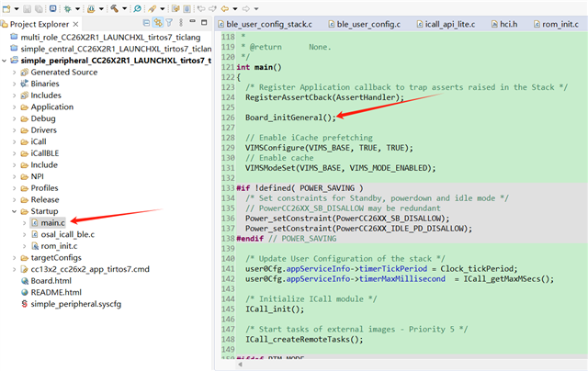Open the New wizard dropdown arrow
The image size is (588, 371).
pos(17,8)
